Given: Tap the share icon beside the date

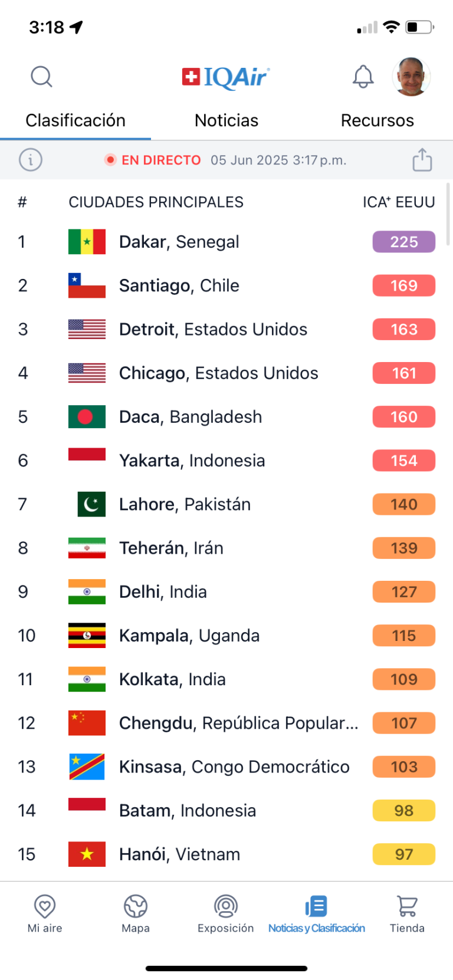Looking at the screenshot, I should point(422,160).
